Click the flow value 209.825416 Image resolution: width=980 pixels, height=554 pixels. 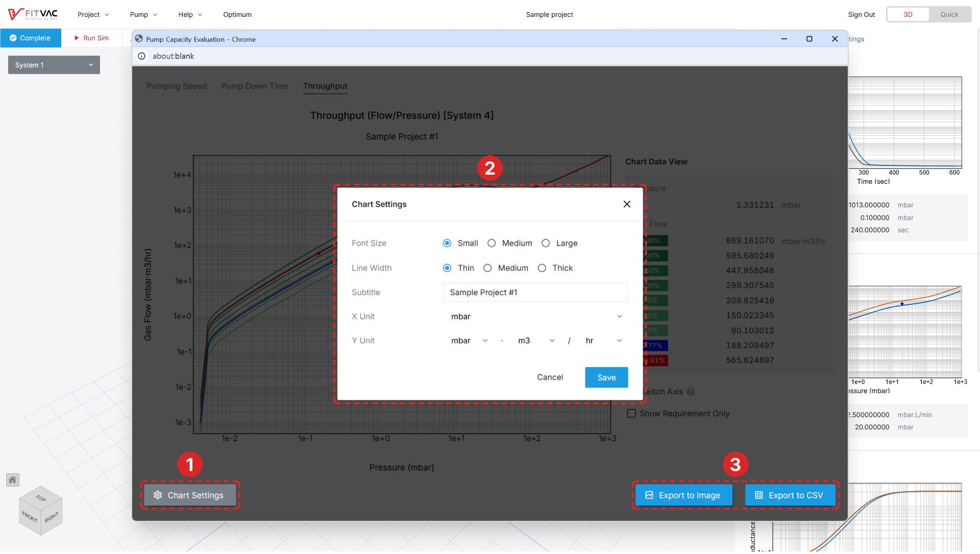point(750,301)
